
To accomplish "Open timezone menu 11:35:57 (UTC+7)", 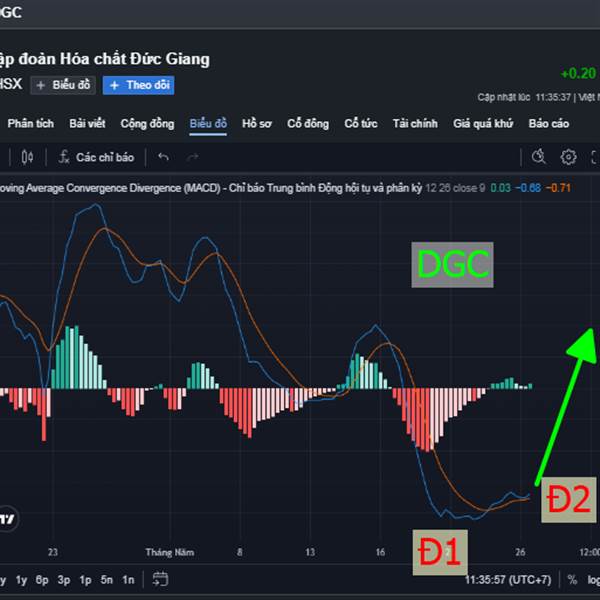I will (x=508, y=580).
